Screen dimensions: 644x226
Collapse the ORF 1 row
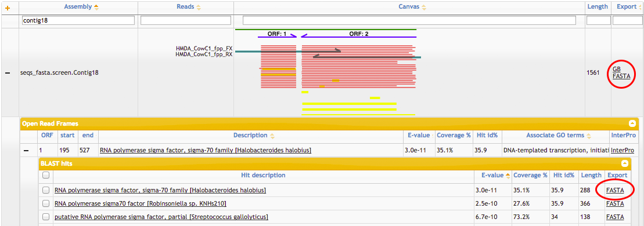(26, 151)
